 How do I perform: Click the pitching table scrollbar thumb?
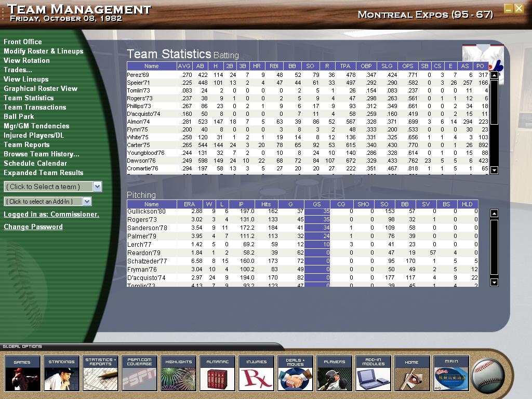495,247
